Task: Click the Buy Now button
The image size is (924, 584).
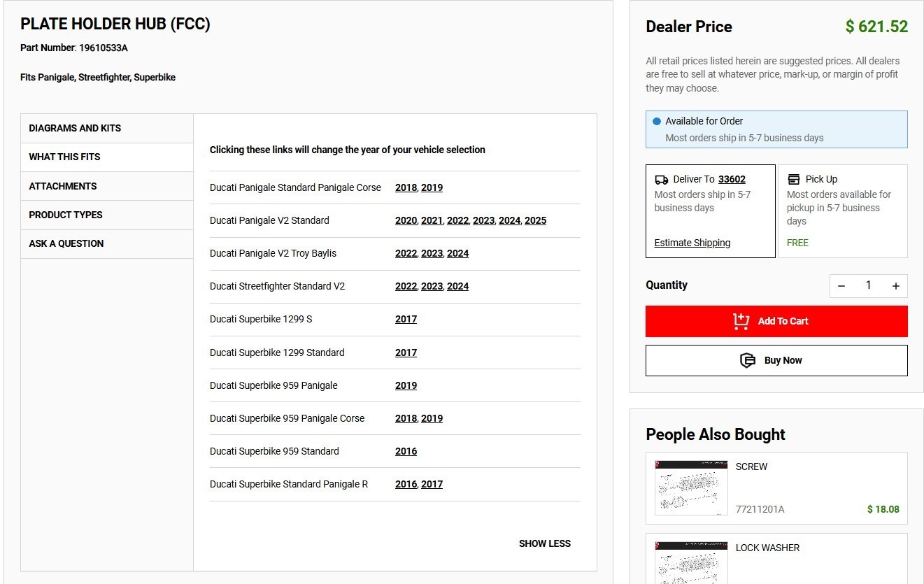Action: click(776, 360)
